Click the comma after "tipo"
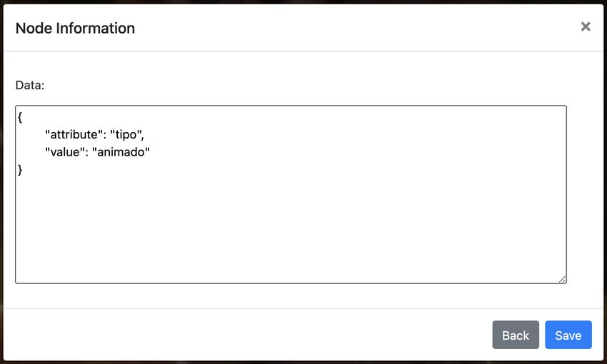Viewport: 607px width, 364px height. tap(142, 137)
